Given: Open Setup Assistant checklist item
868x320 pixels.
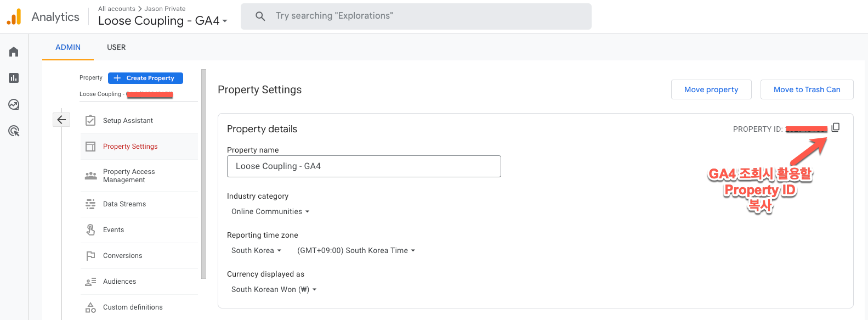Looking at the screenshot, I should click(x=128, y=121).
